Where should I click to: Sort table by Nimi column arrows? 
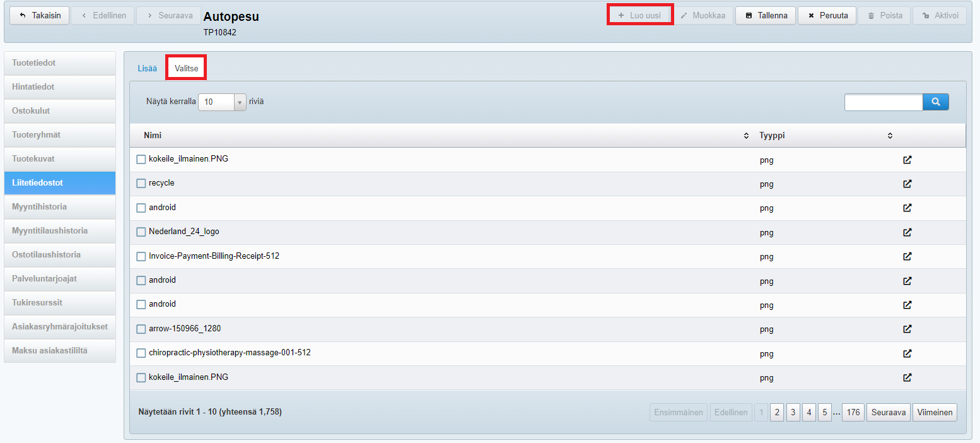click(746, 136)
